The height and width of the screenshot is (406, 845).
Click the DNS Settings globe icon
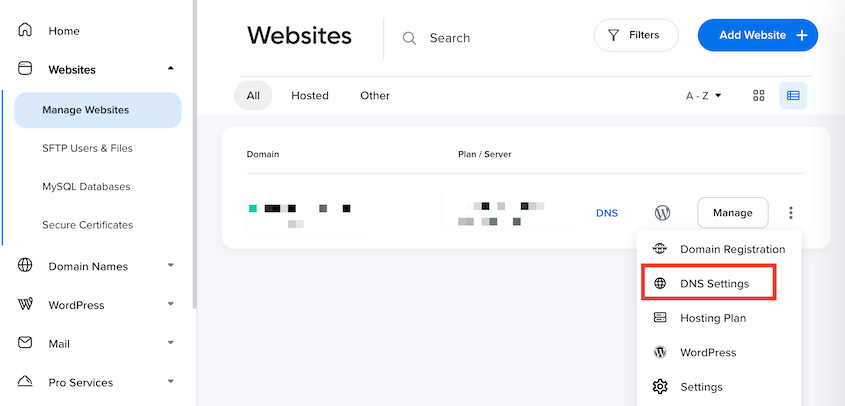point(660,283)
